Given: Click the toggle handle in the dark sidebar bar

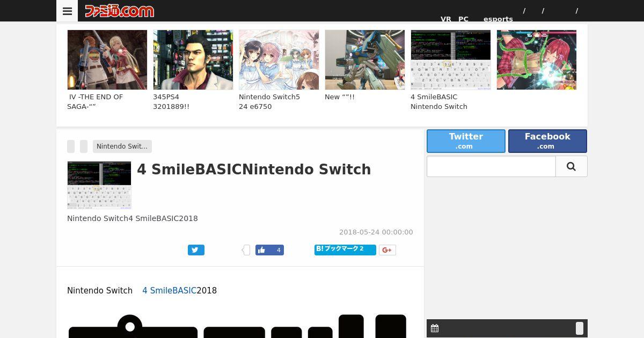Looking at the screenshot, I should click(x=580, y=328).
